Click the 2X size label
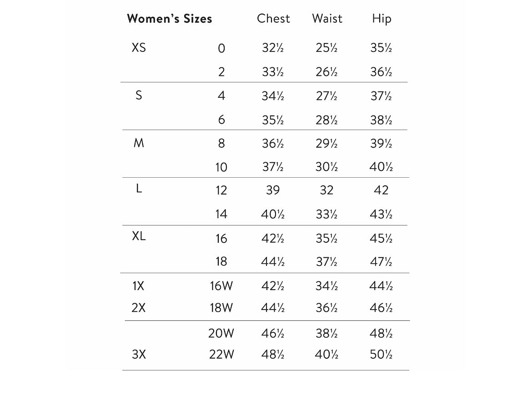532x400 pixels. (138, 308)
